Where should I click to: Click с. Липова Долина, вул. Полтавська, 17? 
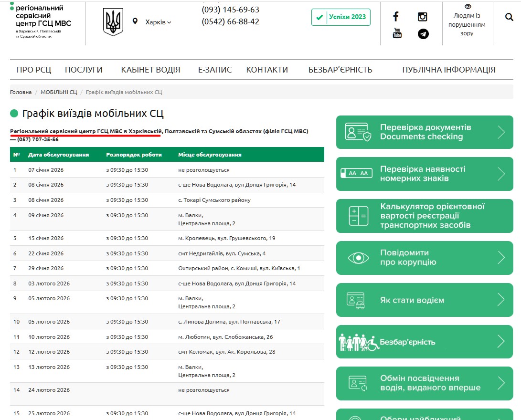click(x=229, y=322)
